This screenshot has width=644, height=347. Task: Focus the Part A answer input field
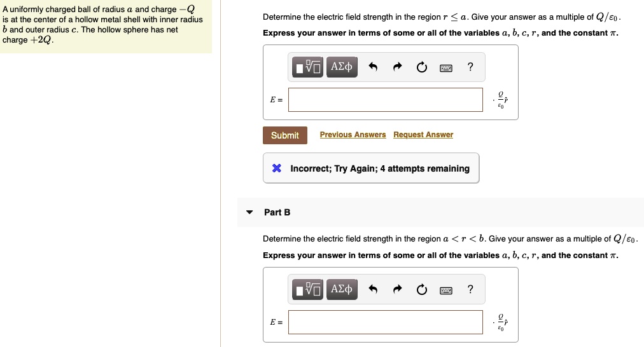(385, 100)
